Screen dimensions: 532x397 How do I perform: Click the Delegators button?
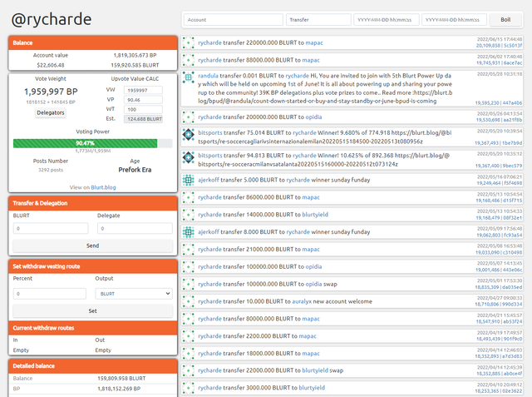51,112
